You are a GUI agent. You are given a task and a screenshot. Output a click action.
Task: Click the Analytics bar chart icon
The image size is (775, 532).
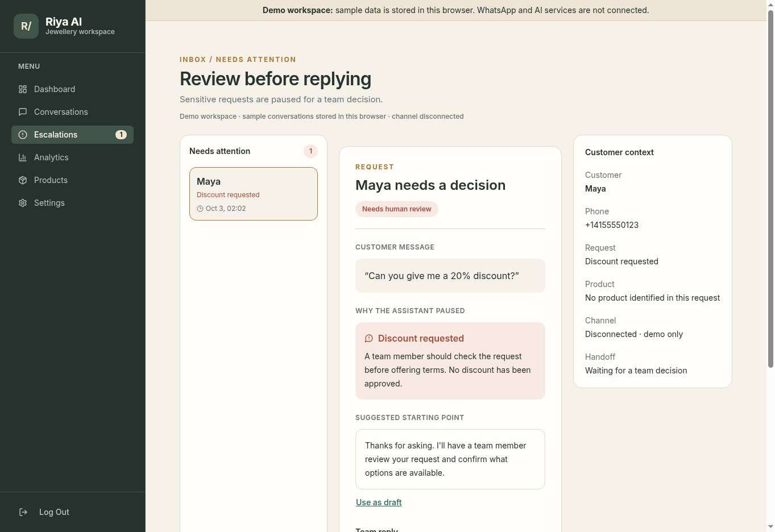coord(23,157)
